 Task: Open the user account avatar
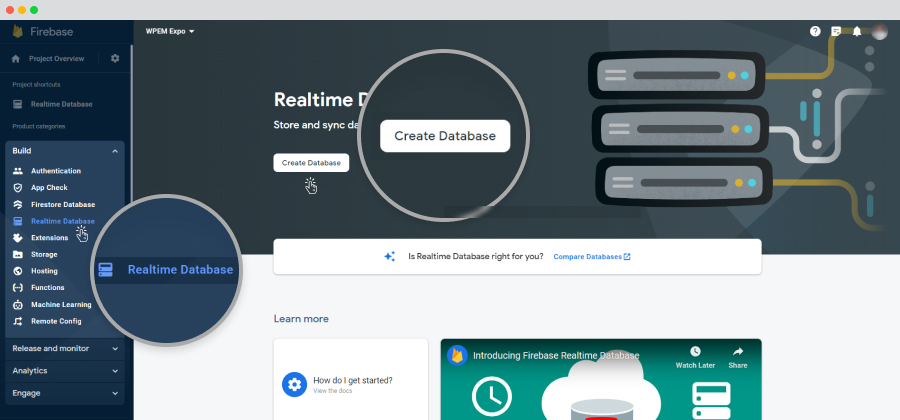(x=879, y=32)
